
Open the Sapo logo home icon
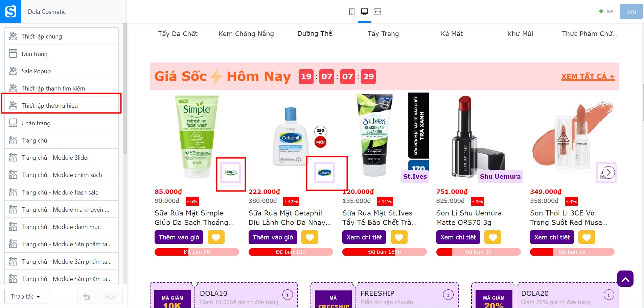click(x=10, y=11)
